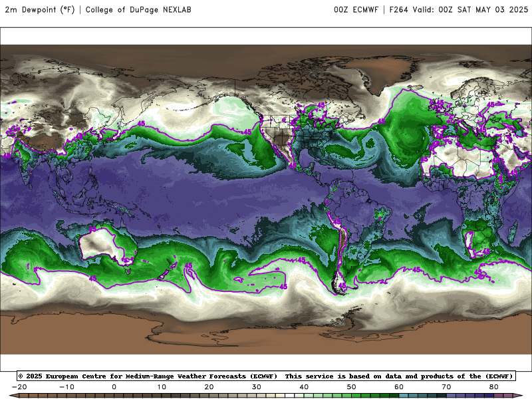
Task: Click the "0" color scale label
Action: click(x=114, y=387)
